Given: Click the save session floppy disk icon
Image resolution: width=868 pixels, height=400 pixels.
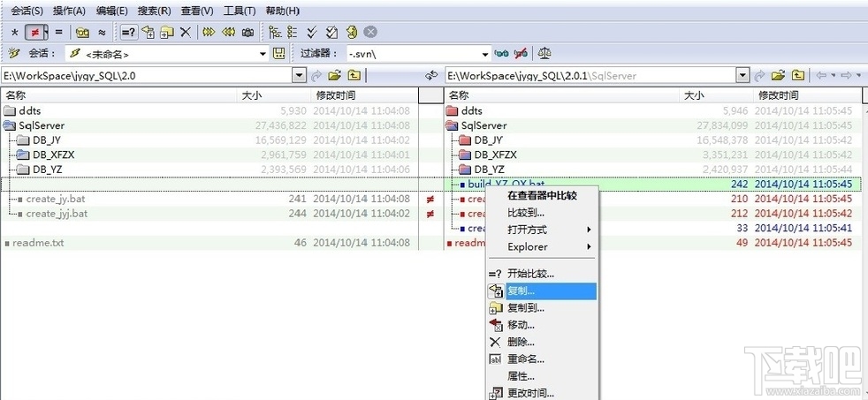Looking at the screenshot, I should pyautogui.click(x=279, y=54).
